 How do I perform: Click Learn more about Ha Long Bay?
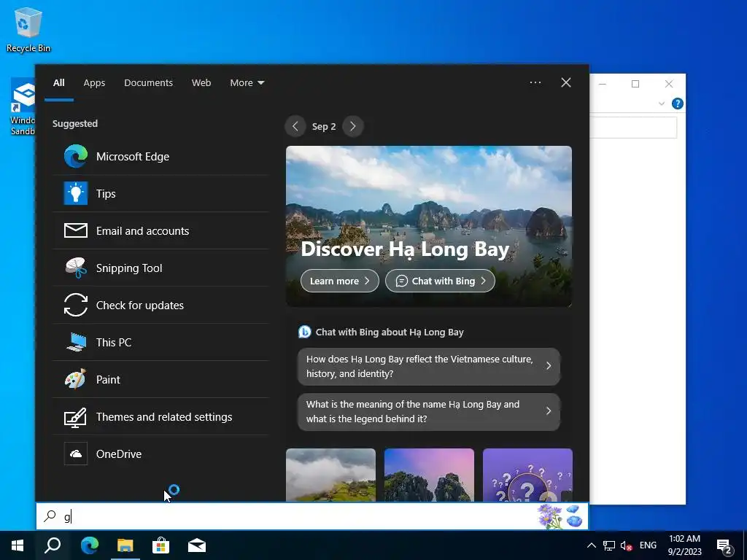[340, 281]
